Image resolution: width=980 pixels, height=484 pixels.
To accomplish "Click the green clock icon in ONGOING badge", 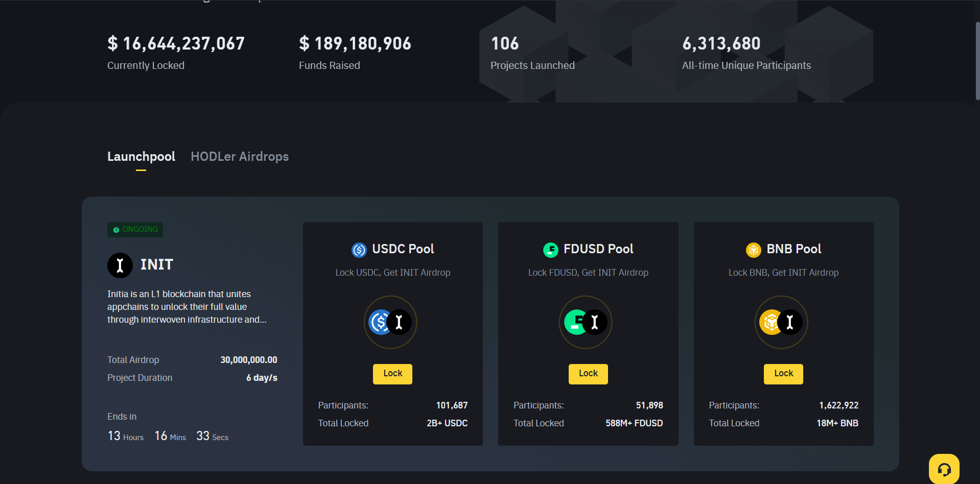I will click(x=116, y=230).
